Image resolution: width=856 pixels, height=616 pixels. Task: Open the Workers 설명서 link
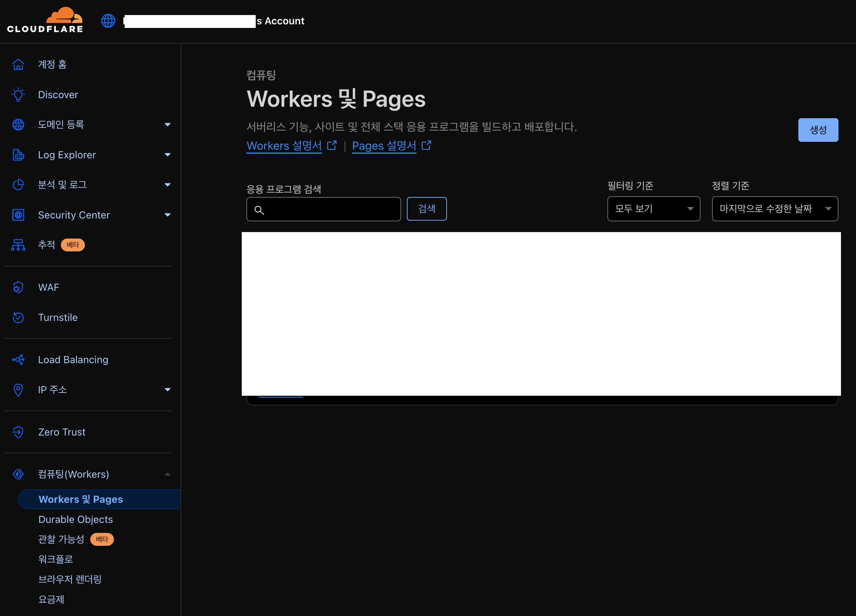point(284,146)
